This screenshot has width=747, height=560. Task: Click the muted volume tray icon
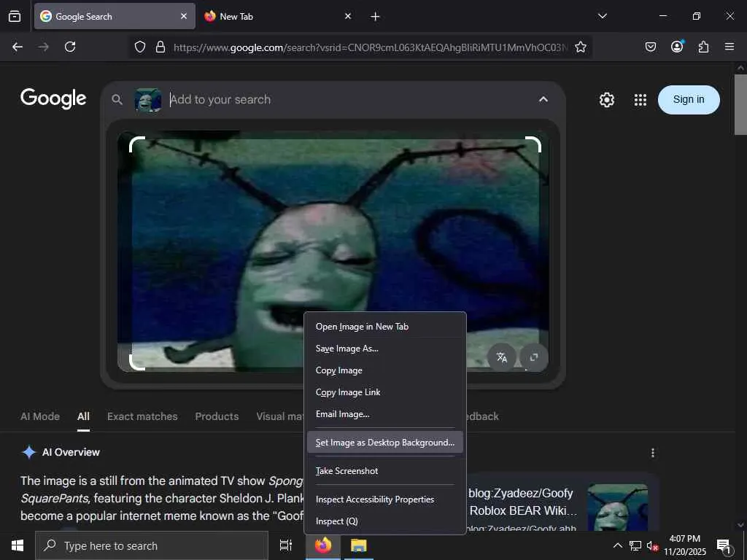651,545
